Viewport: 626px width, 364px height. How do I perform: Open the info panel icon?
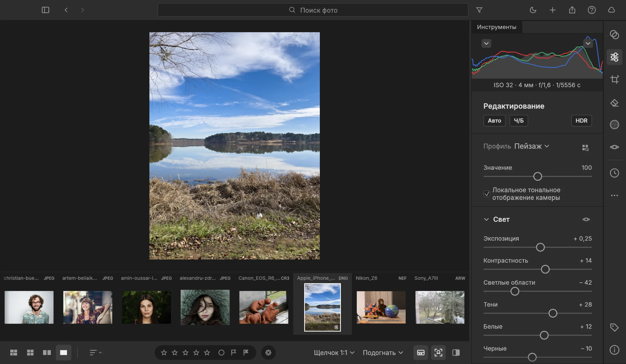tap(614, 350)
